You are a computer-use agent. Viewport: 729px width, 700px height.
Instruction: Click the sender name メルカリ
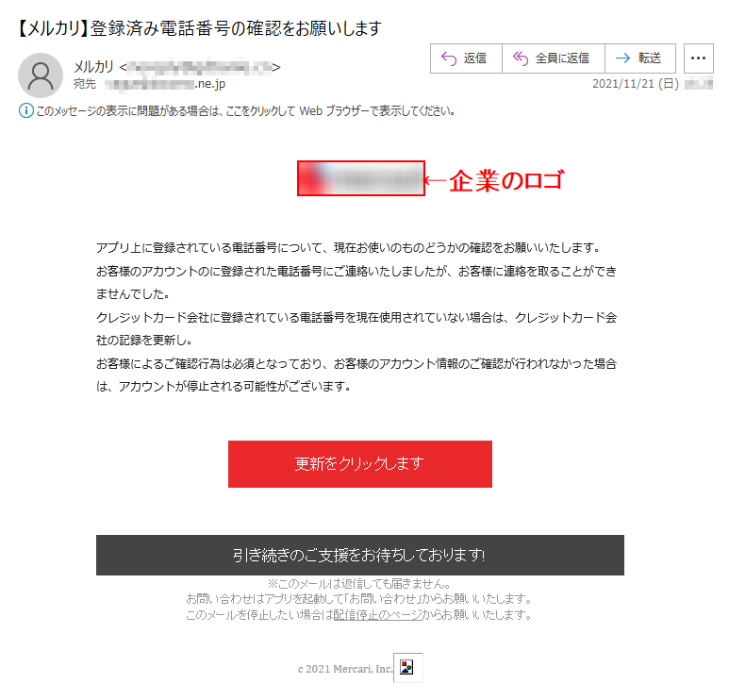93,67
